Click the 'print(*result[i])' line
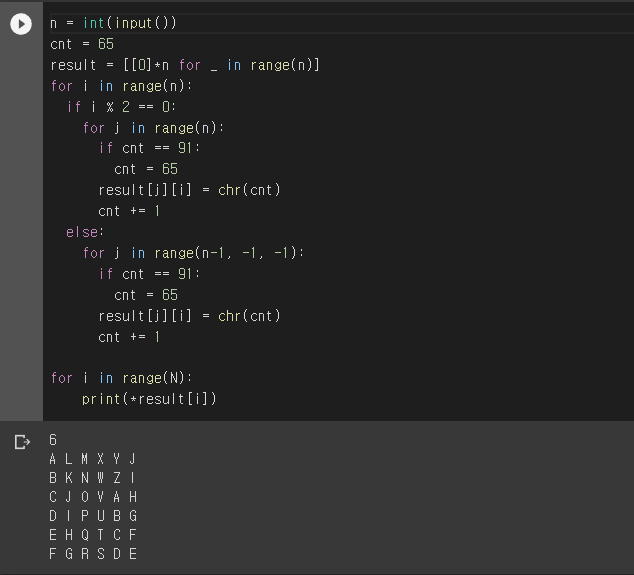The image size is (634, 575). click(x=149, y=399)
